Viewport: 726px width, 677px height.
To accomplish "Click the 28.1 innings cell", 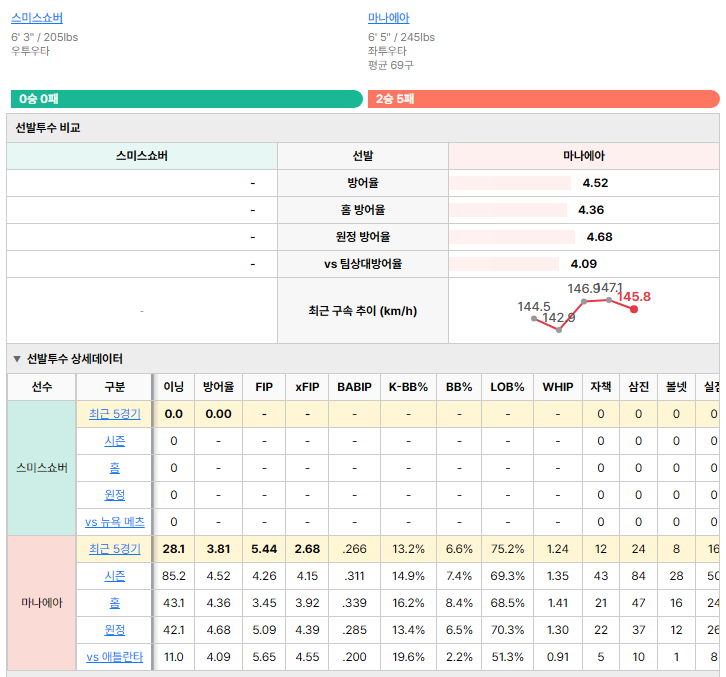I will [174, 549].
